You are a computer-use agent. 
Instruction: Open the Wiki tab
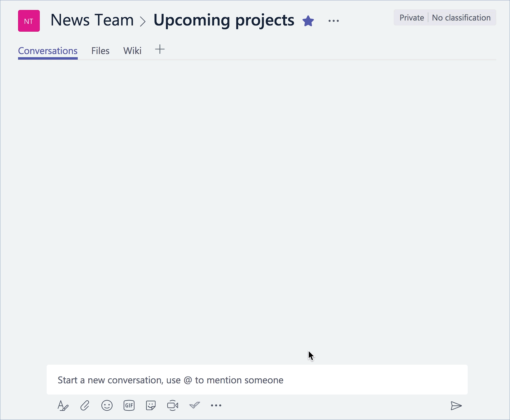point(132,51)
